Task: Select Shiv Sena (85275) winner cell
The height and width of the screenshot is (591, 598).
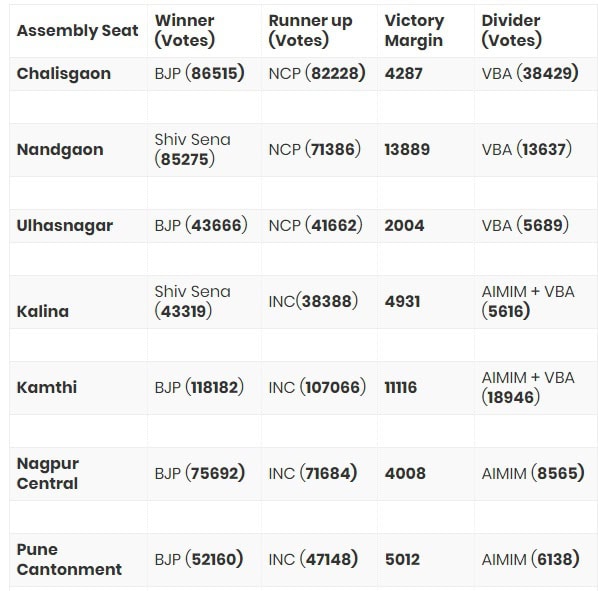Action: click(x=193, y=149)
